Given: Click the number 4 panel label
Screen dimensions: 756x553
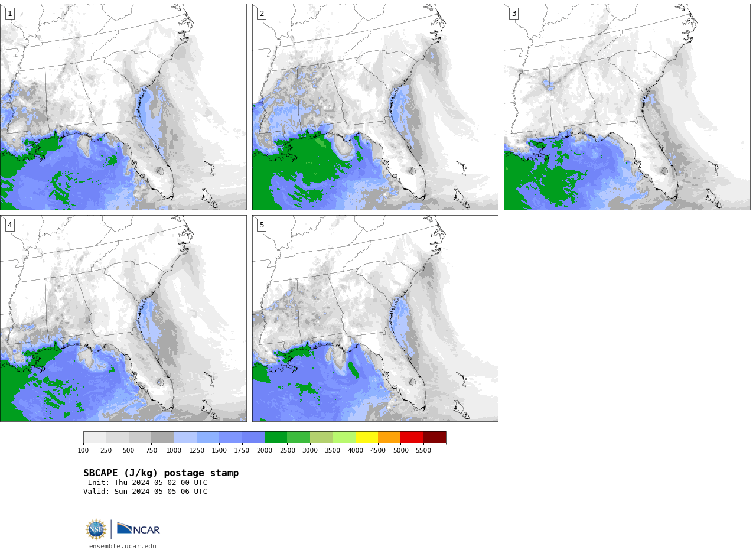Looking at the screenshot, I should point(10,225).
